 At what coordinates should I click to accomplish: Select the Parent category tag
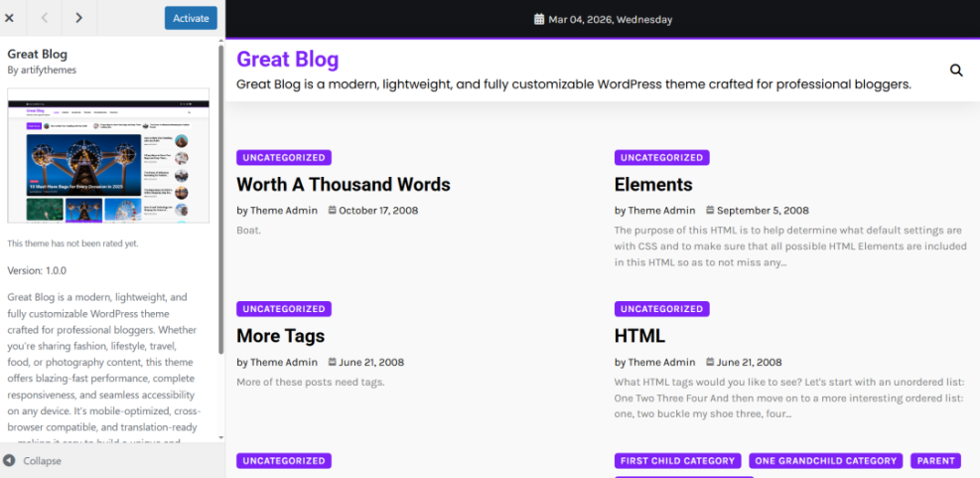[x=935, y=461]
